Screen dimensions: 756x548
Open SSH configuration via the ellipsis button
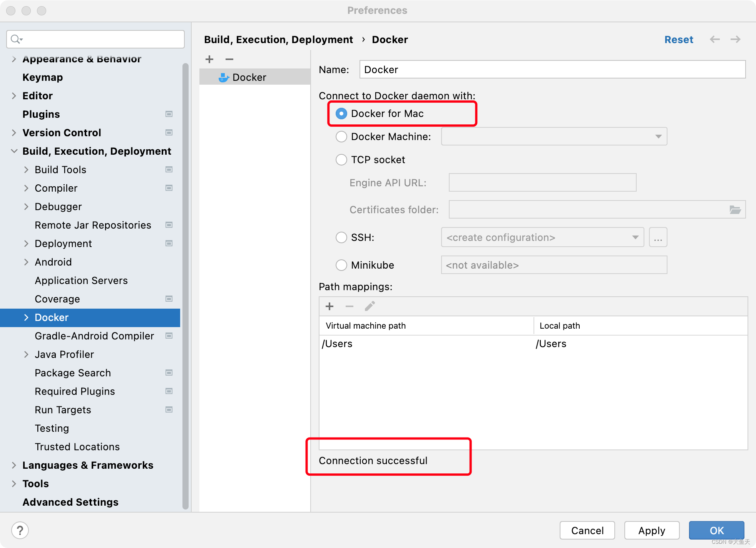658,237
